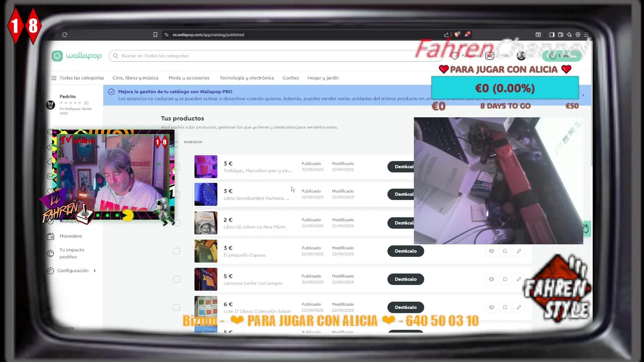
Task: Expand the Configuración chevron in the sidebar
Action: click(x=94, y=270)
